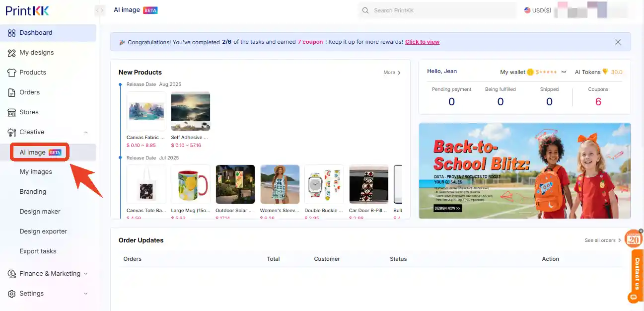
Task: Collapse sidebar using the code-bracket toggle icon
Action: point(100,10)
